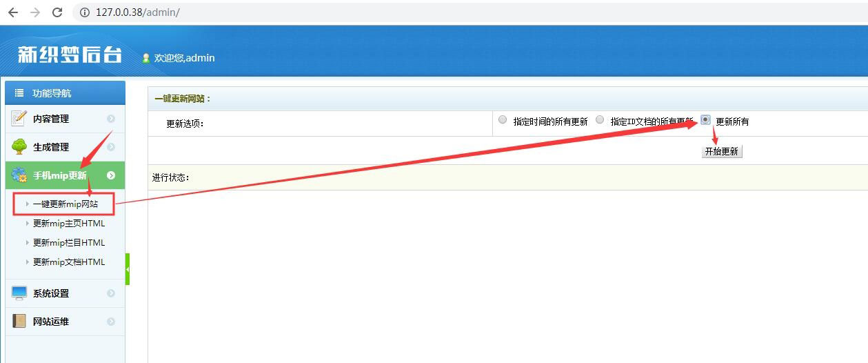
Task: Click the 内容管理 notepad icon
Action: point(19,119)
